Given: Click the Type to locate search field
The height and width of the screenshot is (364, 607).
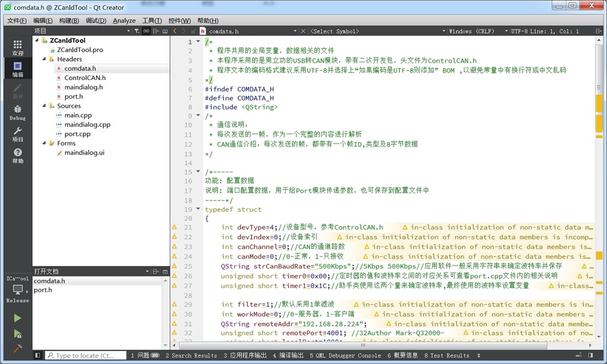Looking at the screenshot, I should pos(85,355).
